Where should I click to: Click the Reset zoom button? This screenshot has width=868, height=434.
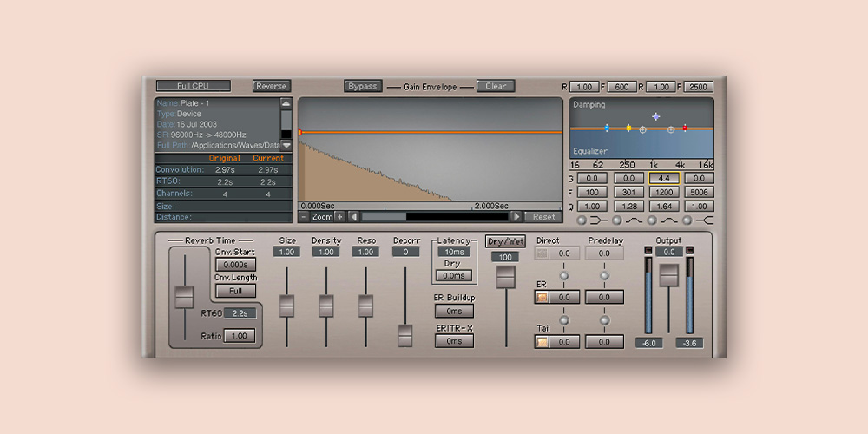click(x=543, y=217)
